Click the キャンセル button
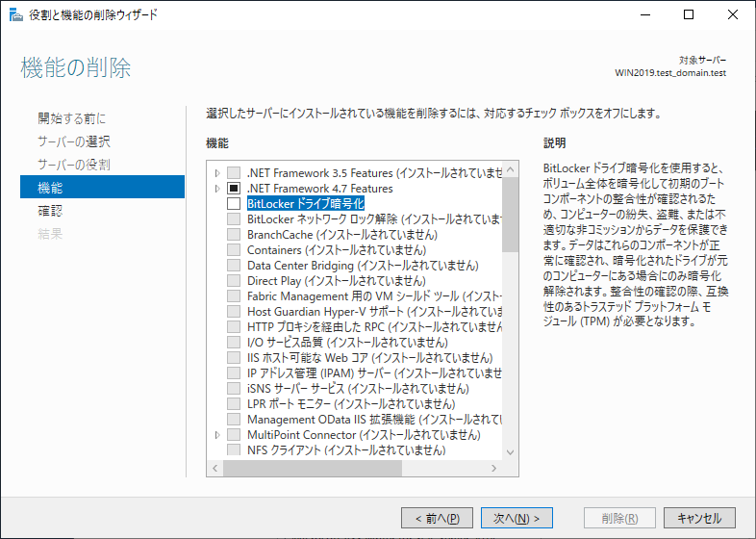Screen dimensions: 756x539 (x=699, y=518)
